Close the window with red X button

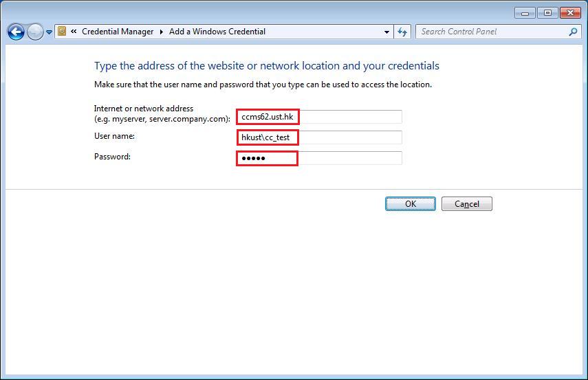[x=570, y=12]
